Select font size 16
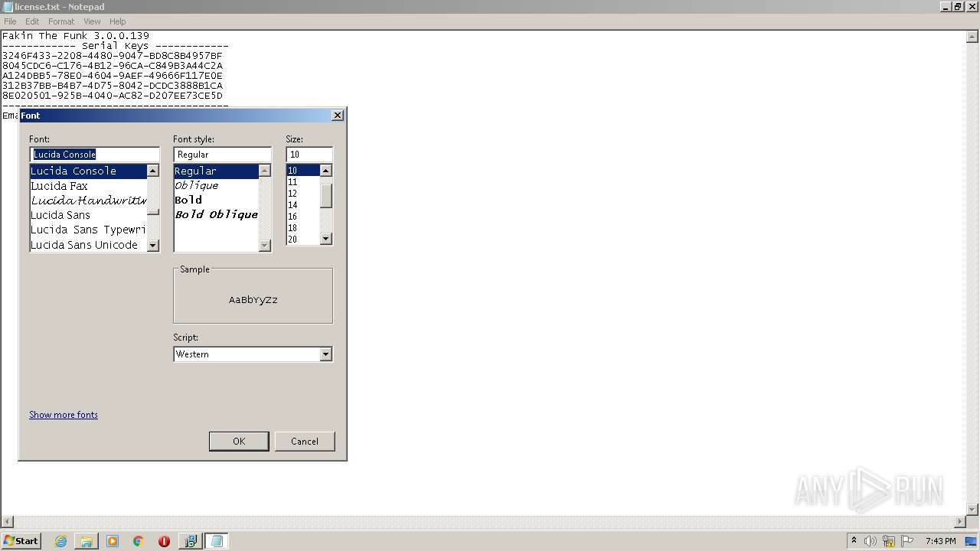Image resolution: width=980 pixels, height=551 pixels. (x=302, y=217)
